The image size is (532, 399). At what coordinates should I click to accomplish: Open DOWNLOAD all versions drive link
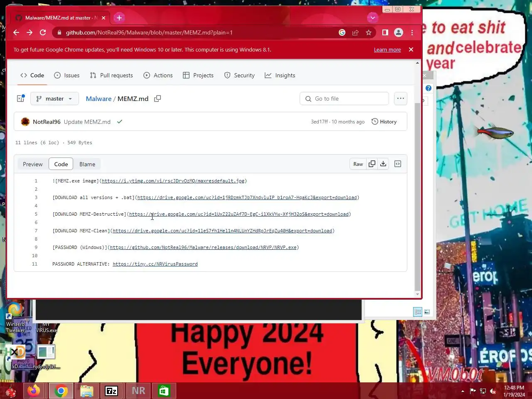coord(247,197)
